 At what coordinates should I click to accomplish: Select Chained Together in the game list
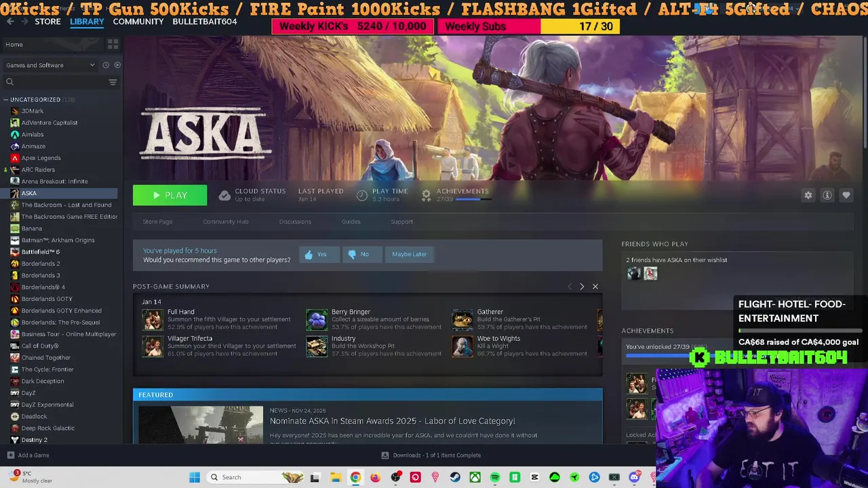coord(46,358)
